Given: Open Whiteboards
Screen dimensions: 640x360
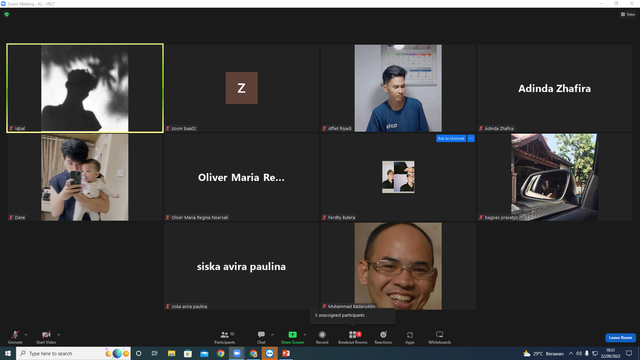Looking at the screenshot, I should pyautogui.click(x=440, y=337).
